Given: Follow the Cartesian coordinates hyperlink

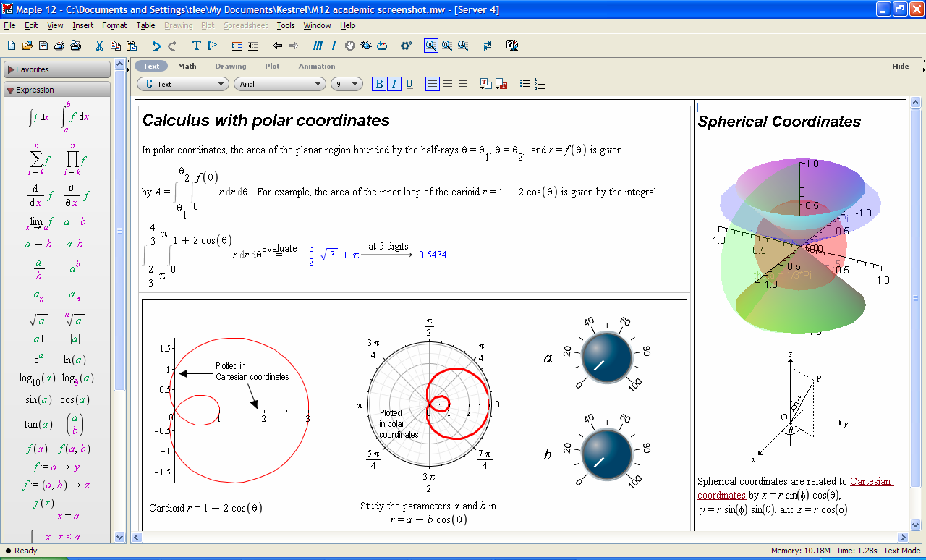Looking at the screenshot, I should 796,488.
